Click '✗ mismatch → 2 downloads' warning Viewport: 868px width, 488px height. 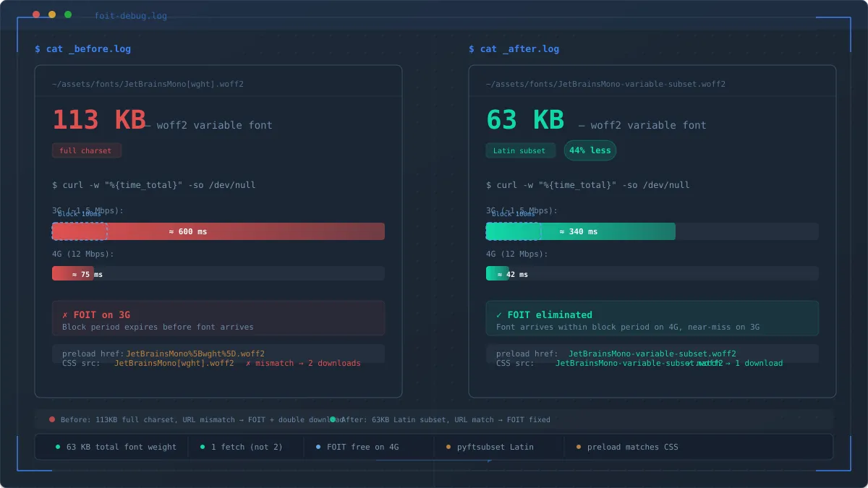click(303, 363)
